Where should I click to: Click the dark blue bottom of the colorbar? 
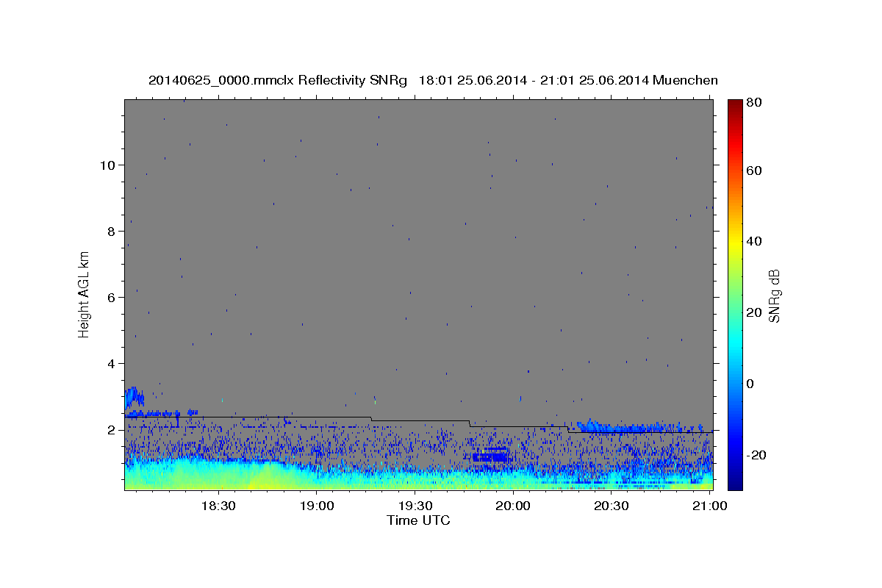tap(735, 483)
